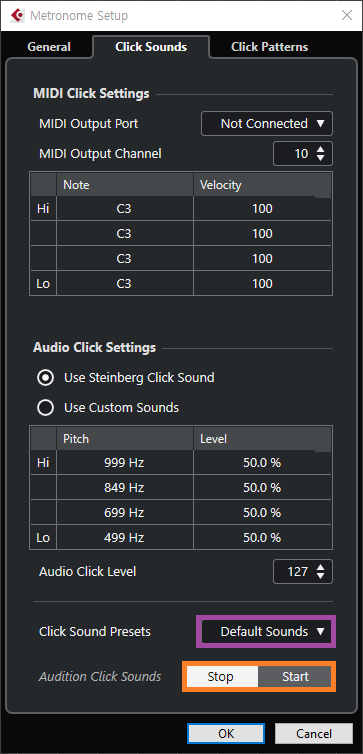Confirm settings with the OK button
The image size is (363, 754).
tap(226, 733)
